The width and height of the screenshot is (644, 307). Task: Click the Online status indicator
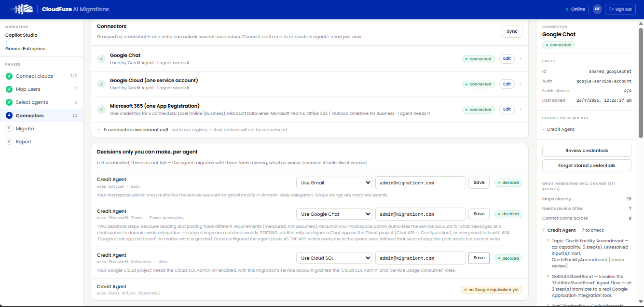(x=575, y=9)
